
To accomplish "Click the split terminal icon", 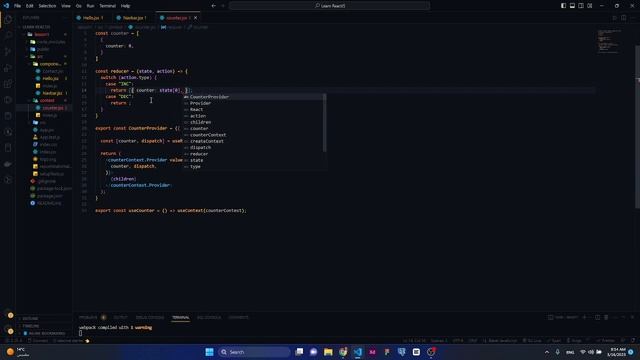I will (598, 317).
